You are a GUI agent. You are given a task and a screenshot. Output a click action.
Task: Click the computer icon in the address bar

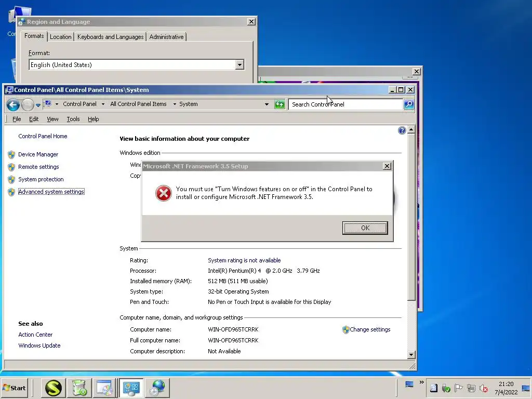coord(48,104)
